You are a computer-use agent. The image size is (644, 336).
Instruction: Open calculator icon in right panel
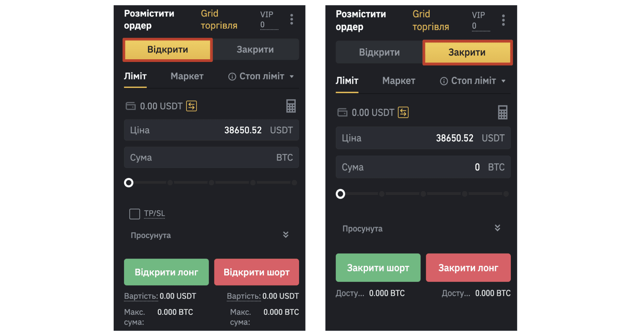point(502,112)
